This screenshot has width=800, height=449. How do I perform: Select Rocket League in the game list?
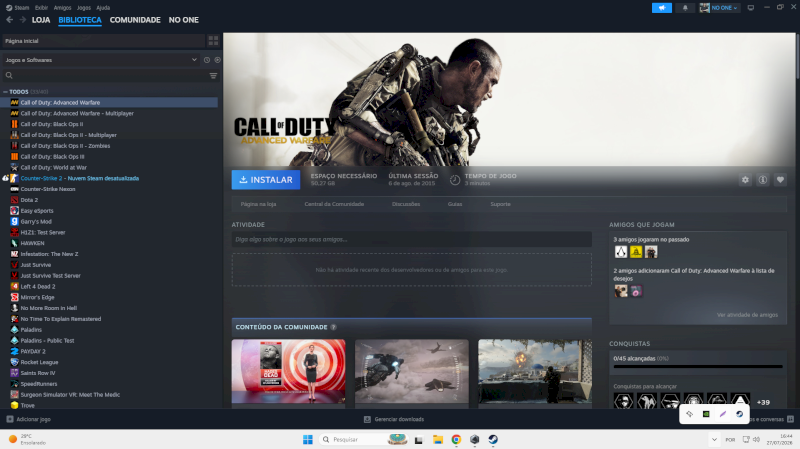[x=39, y=362]
